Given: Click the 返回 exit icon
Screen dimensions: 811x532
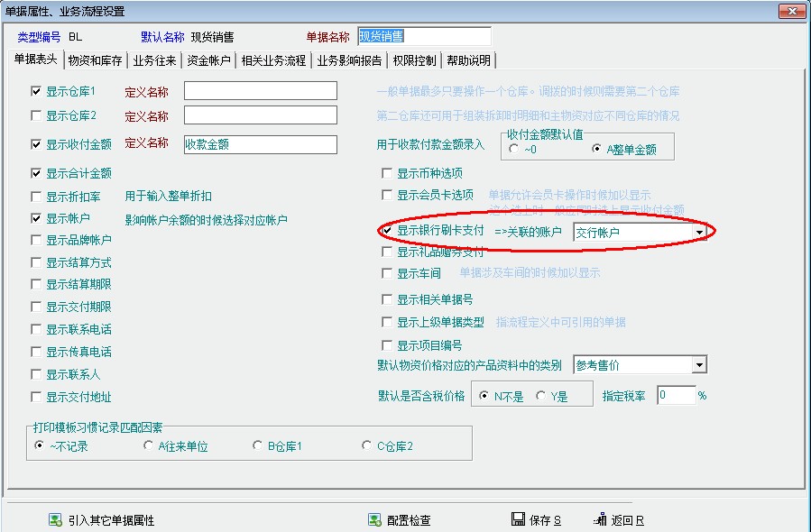Looking at the screenshot, I should pos(601,520).
